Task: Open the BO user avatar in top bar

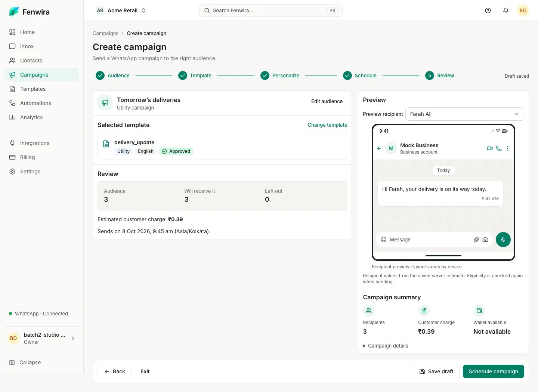Action: [523, 10]
